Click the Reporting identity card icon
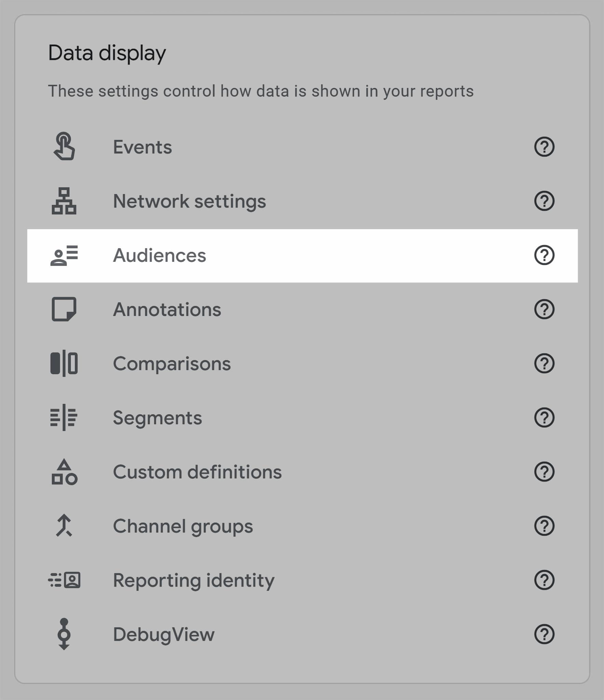The width and height of the screenshot is (604, 700). click(64, 580)
